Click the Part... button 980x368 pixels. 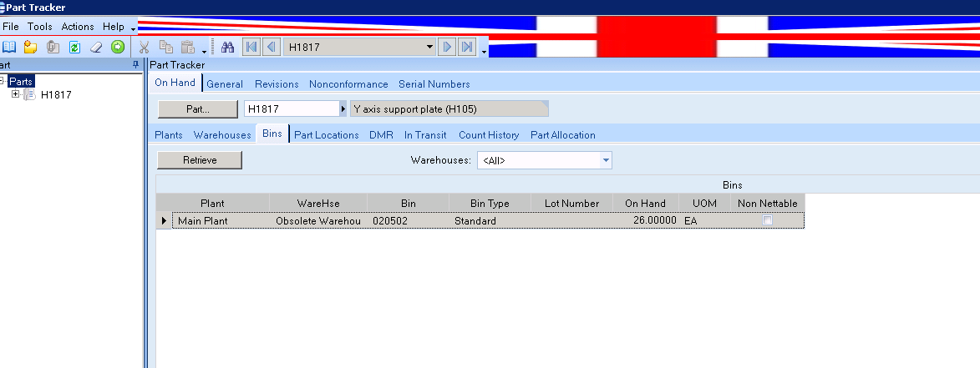pyautogui.click(x=197, y=109)
